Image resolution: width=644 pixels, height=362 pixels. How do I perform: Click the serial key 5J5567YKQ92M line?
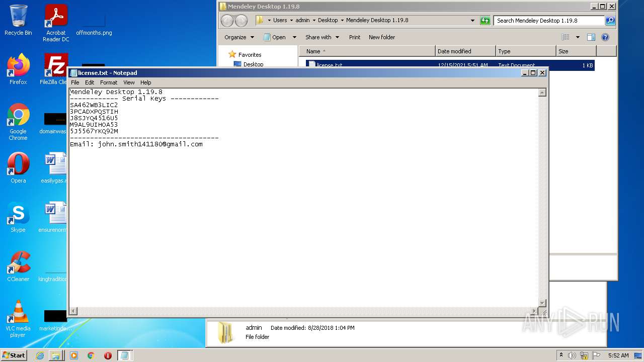pos(94,131)
